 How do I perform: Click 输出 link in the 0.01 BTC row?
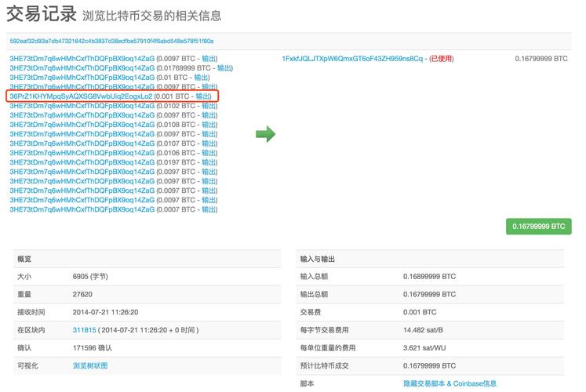[201, 78]
